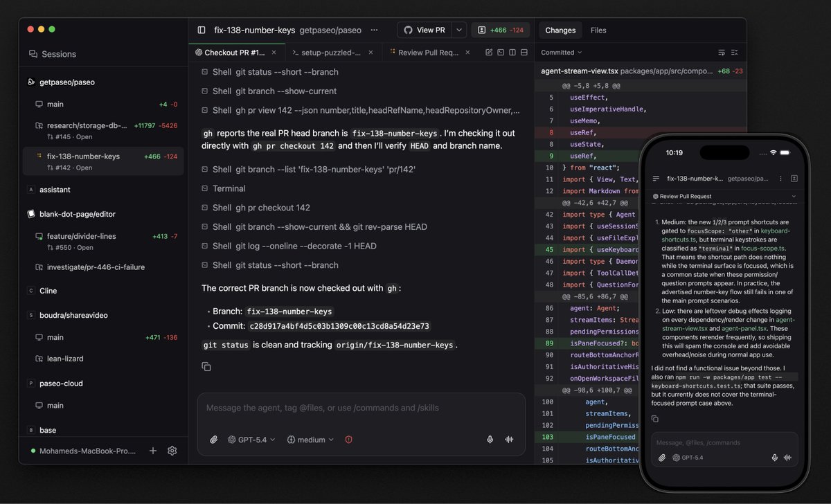Open settings gear at the sidebar bottom
This screenshot has height=504, width=831.
click(x=172, y=451)
